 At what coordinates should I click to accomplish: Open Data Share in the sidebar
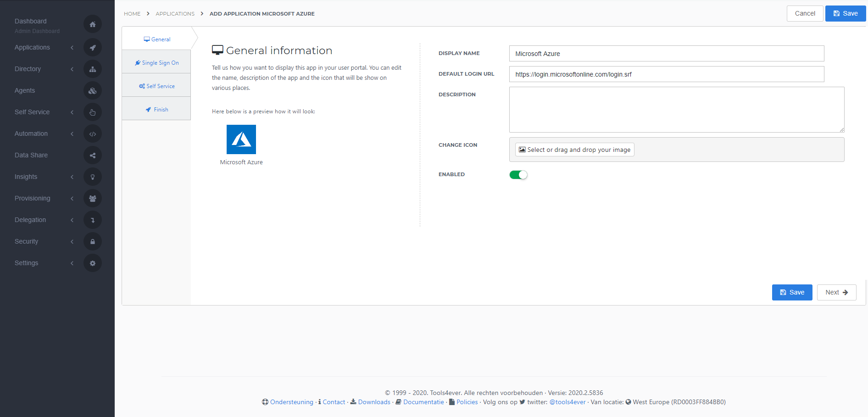tap(31, 155)
